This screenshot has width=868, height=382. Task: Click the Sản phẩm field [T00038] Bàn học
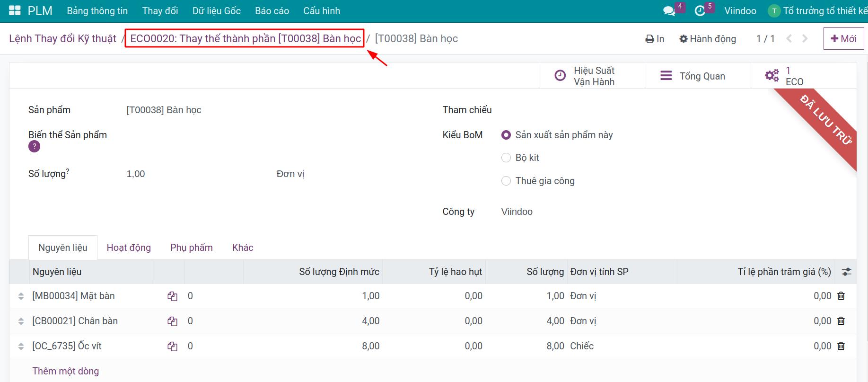[164, 110]
